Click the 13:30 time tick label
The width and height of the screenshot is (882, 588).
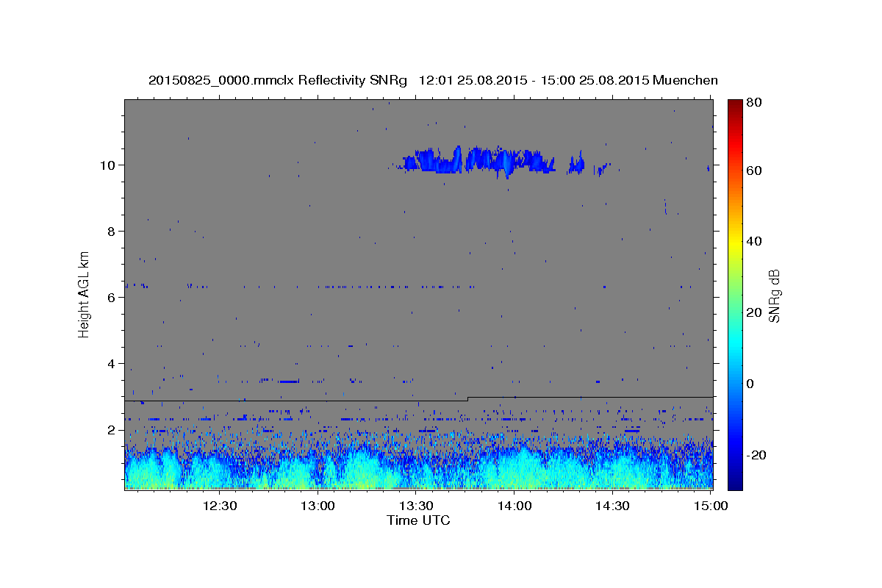pyautogui.click(x=416, y=506)
